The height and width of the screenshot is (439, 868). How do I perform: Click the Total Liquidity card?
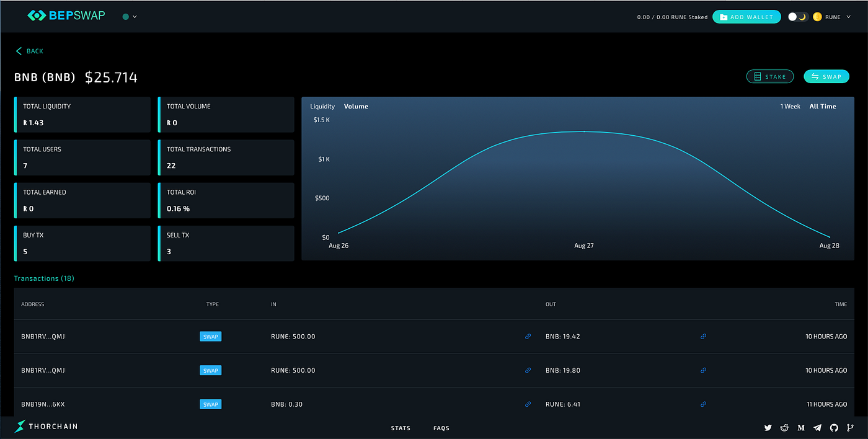(82, 115)
